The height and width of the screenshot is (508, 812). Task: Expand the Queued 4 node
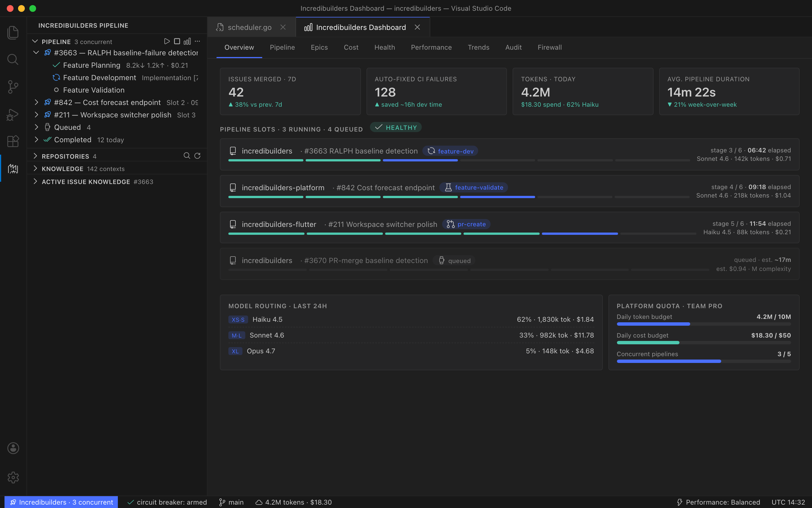pyautogui.click(x=36, y=127)
